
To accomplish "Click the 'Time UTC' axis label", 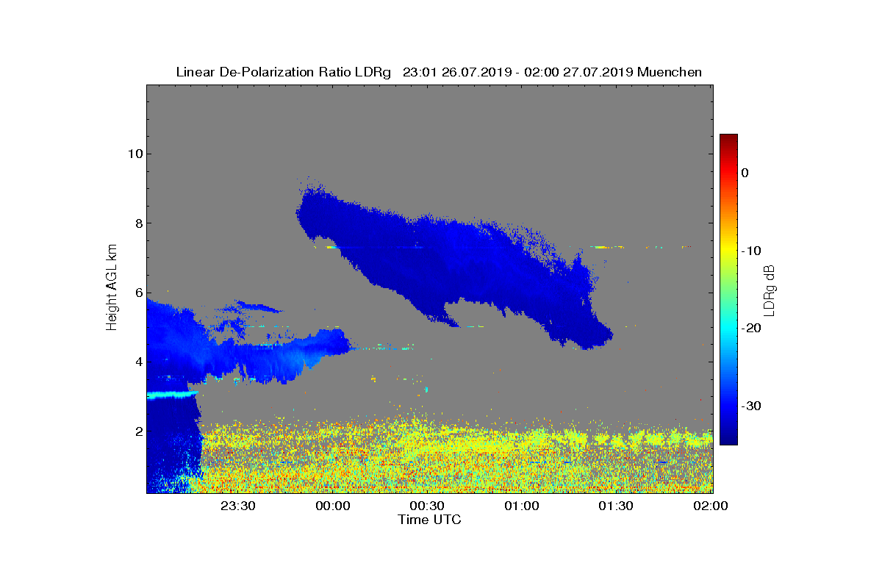I will pos(429,520).
